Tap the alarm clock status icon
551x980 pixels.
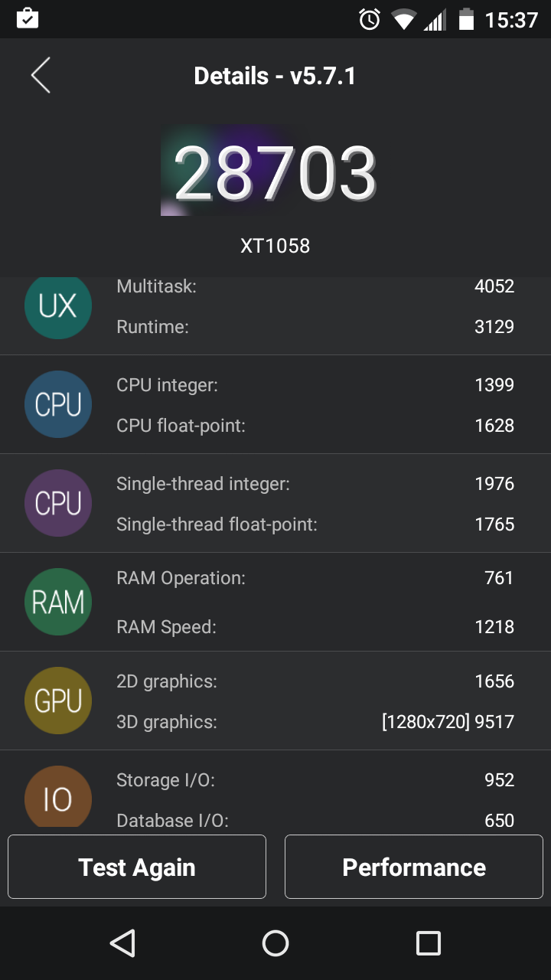370,19
